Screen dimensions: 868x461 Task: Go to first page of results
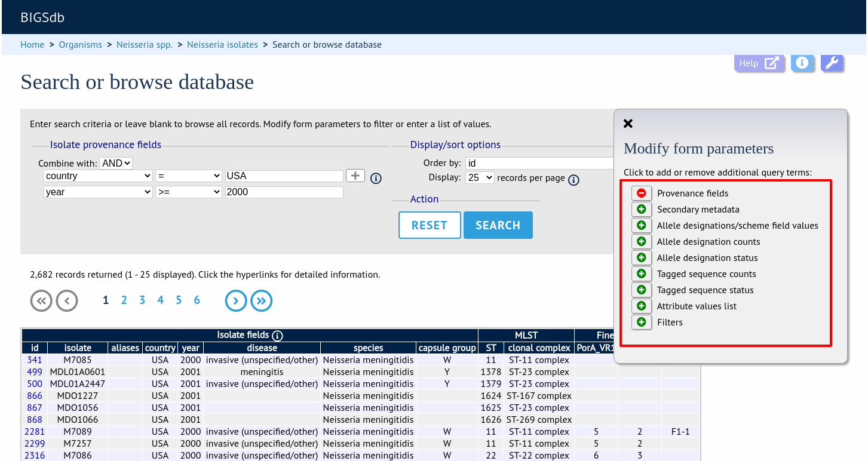pos(41,301)
